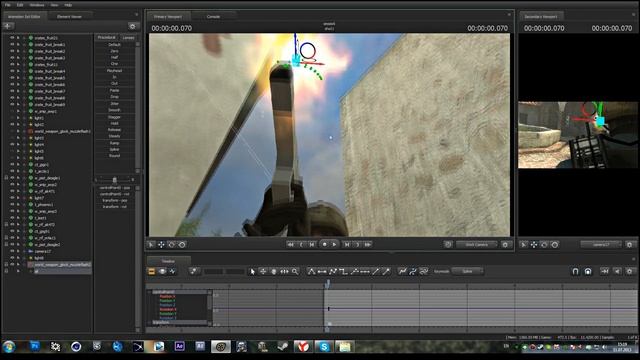
Task: Switch to the Motion Editor mode
Action: (x=162, y=271)
